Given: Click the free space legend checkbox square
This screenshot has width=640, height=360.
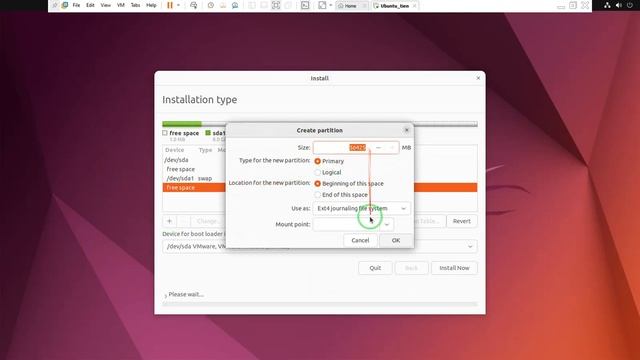Looking at the screenshot, I should [x=165, y=133].
